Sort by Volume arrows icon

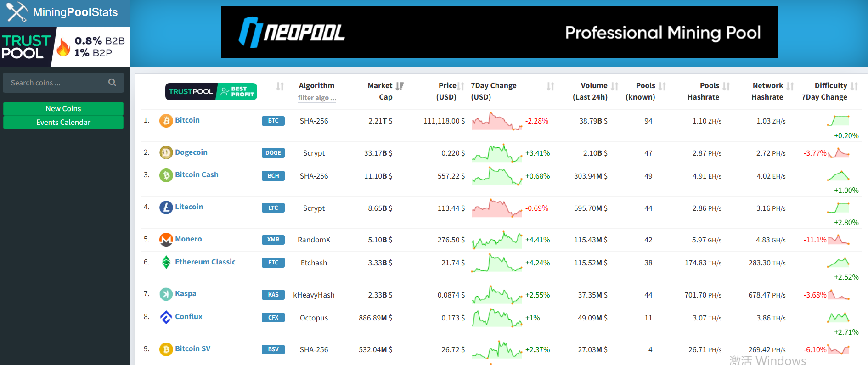pos(614,86)
